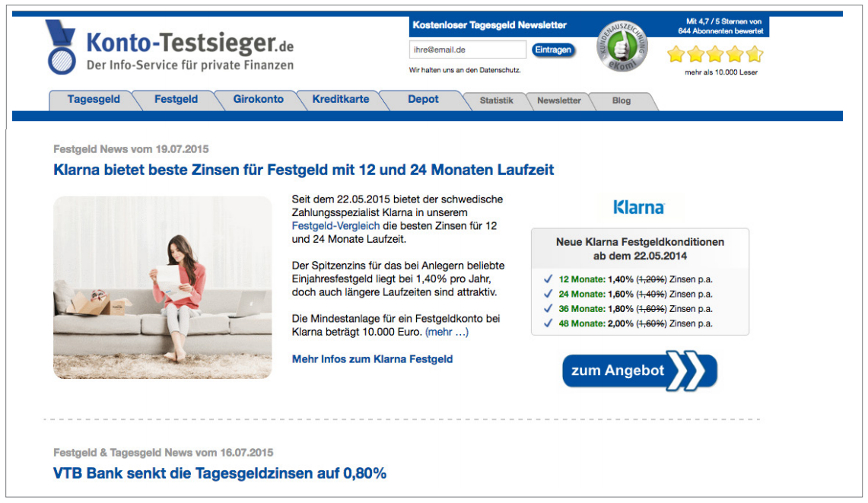Switch to the Blog tab

coord(622,100)
